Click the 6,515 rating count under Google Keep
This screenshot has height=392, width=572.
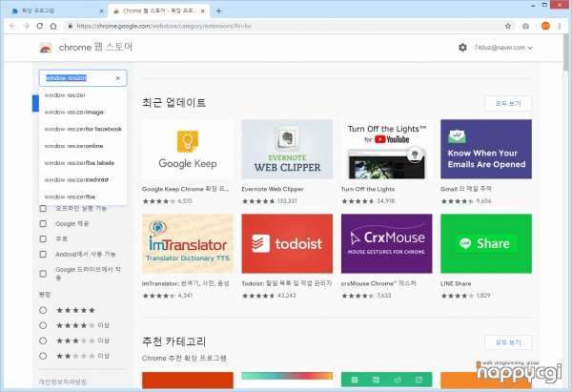click(x=185, y=200)
